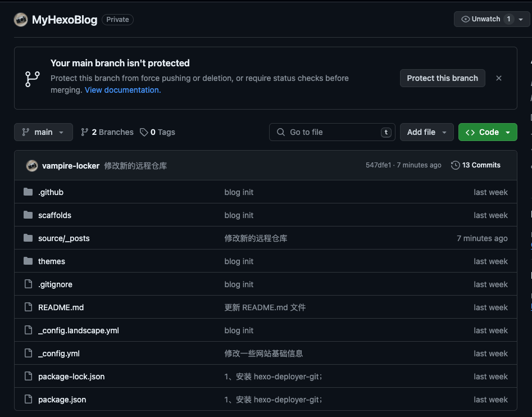Open the 修改一些网站基础信息 commit message
The image size is (532, 417).
click(x=263, y=353)
